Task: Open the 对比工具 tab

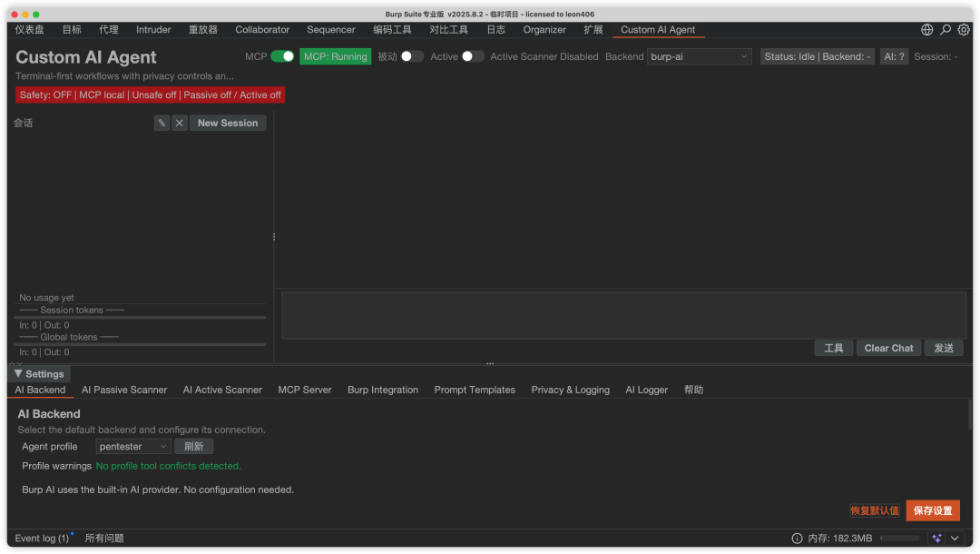Action: point(449,29)
